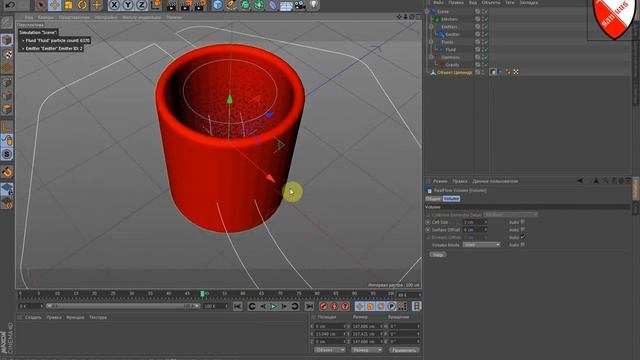This screenshot has width=640, height=360.
Task: Toggle the Z axis lock
Action: [x=141, y=5]
